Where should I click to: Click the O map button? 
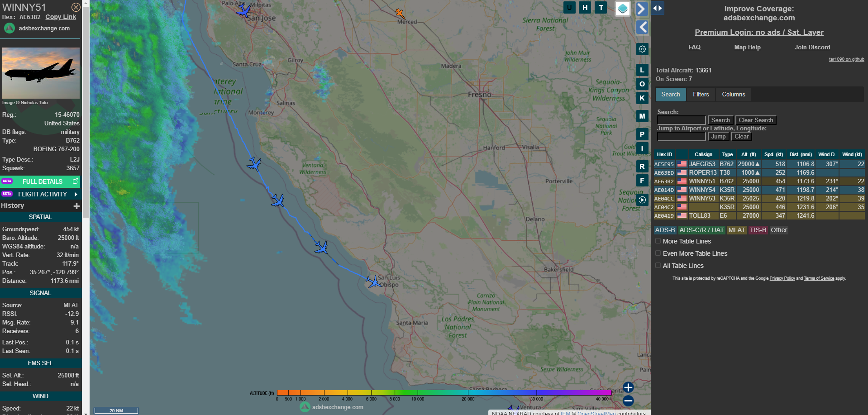642,84
